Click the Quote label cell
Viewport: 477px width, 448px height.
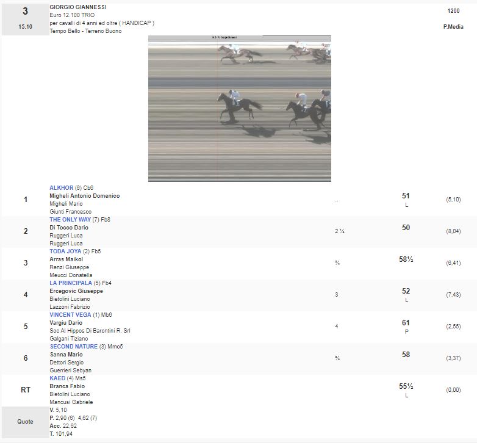[25, 422]
